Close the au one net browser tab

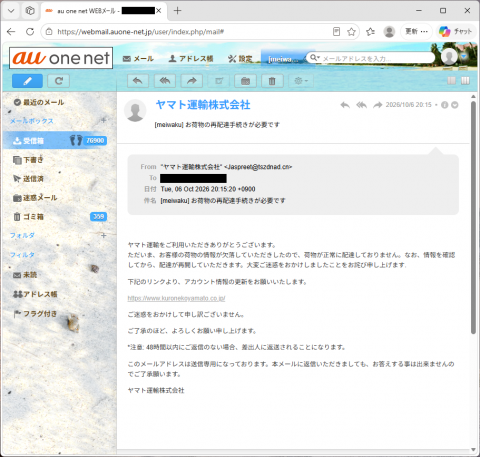tap(159, 11)
